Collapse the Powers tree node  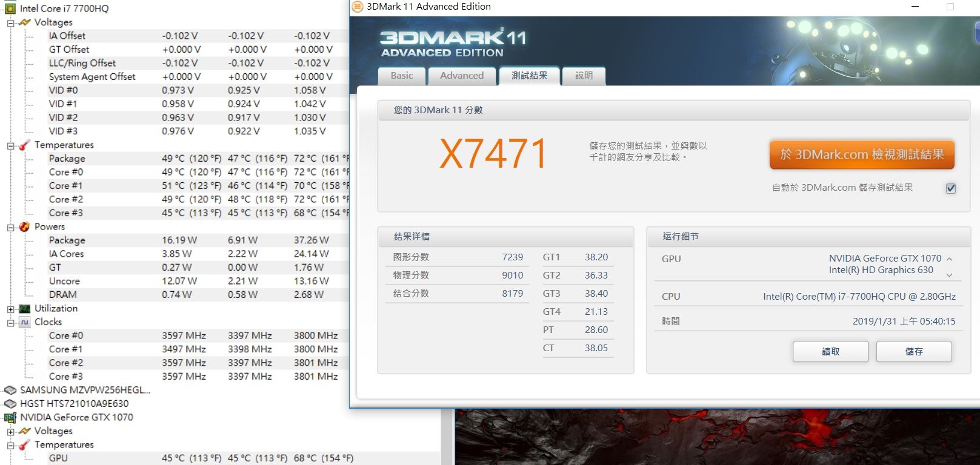pyautogui.click(x=10, y=227)
